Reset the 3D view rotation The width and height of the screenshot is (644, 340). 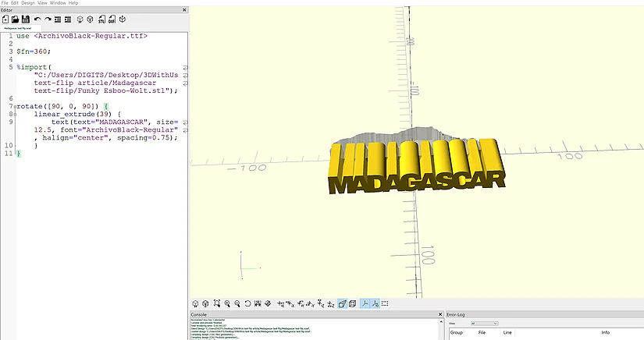click(x=247, y=303)
